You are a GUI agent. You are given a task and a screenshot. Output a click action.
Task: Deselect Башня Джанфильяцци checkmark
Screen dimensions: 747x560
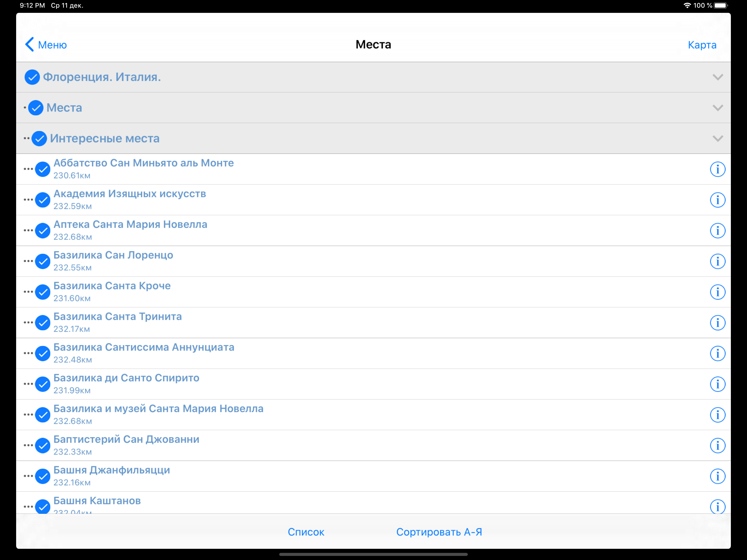(43, 476)
